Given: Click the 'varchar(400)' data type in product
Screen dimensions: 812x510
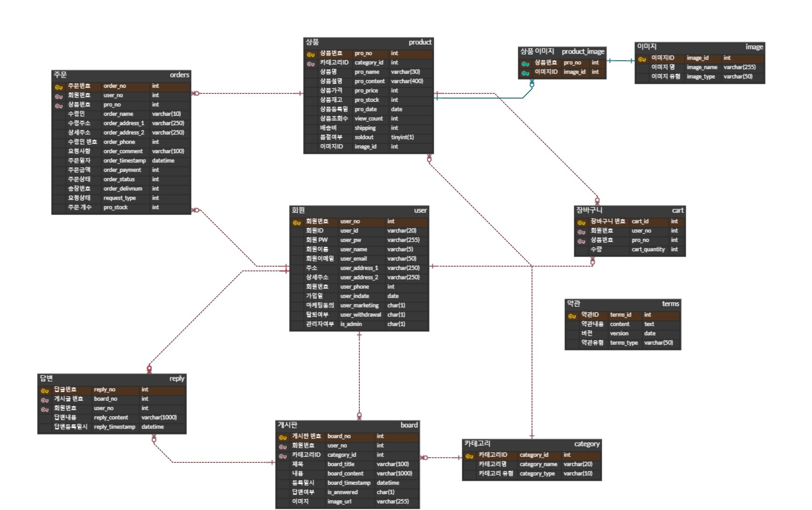Looking at the screenshot, I should pyautogui.click(x=407, y=81).
